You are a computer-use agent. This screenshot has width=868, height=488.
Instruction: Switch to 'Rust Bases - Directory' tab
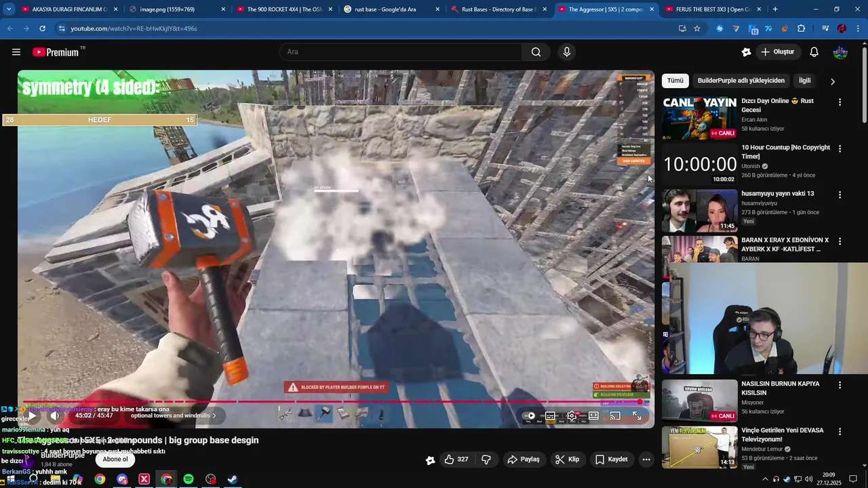click(x=500, y=9)
